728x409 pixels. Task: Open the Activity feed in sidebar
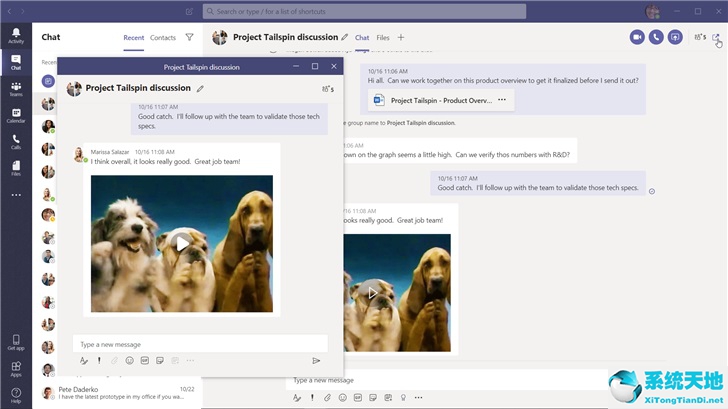(16, 35)
